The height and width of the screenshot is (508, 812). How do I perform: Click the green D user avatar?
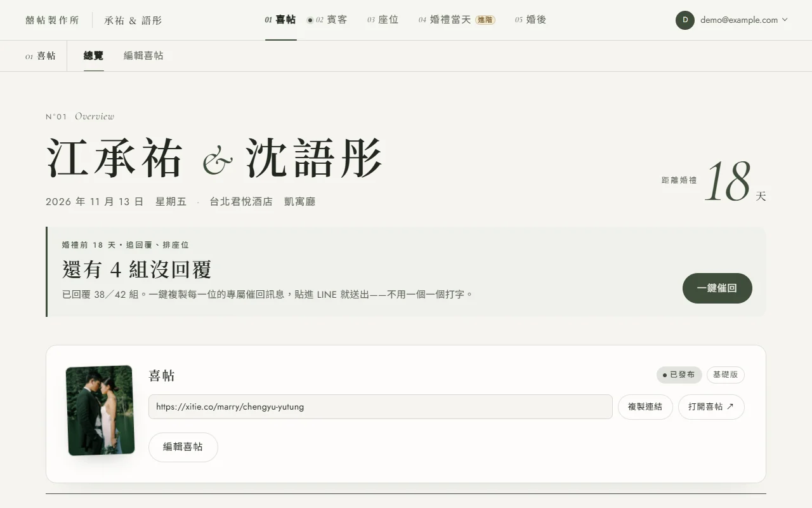coord(685,20)
